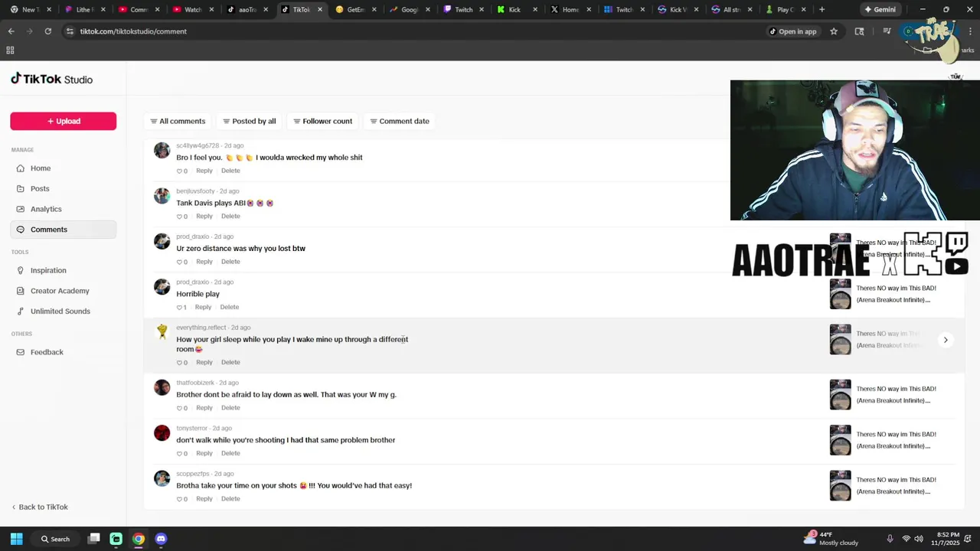Reply to sc4llyw4g6728 comment
The image size is (980, 551).
(x=204, y=171)
